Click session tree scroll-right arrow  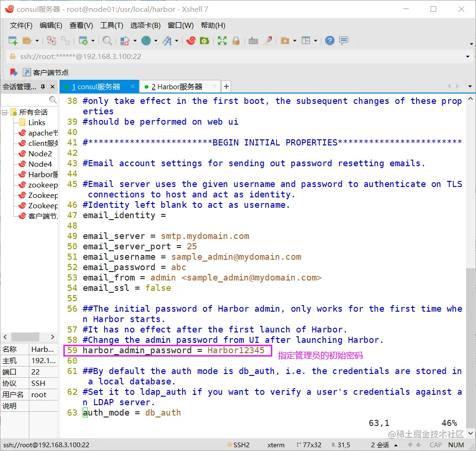coord(52,337)
